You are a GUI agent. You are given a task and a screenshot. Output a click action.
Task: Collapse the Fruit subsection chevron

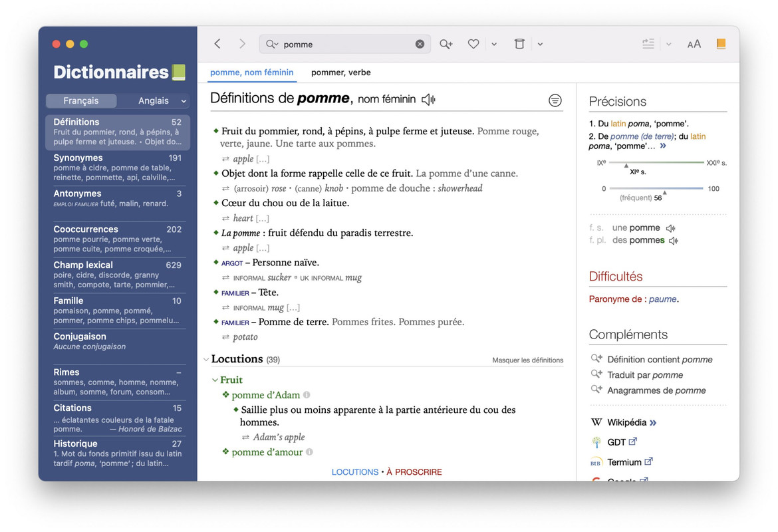pyautogui.click(x=215, y=380)
